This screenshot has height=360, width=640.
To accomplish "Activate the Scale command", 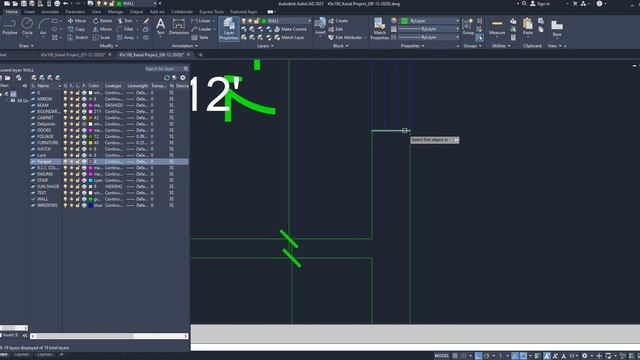I will [x=102, y=38].
